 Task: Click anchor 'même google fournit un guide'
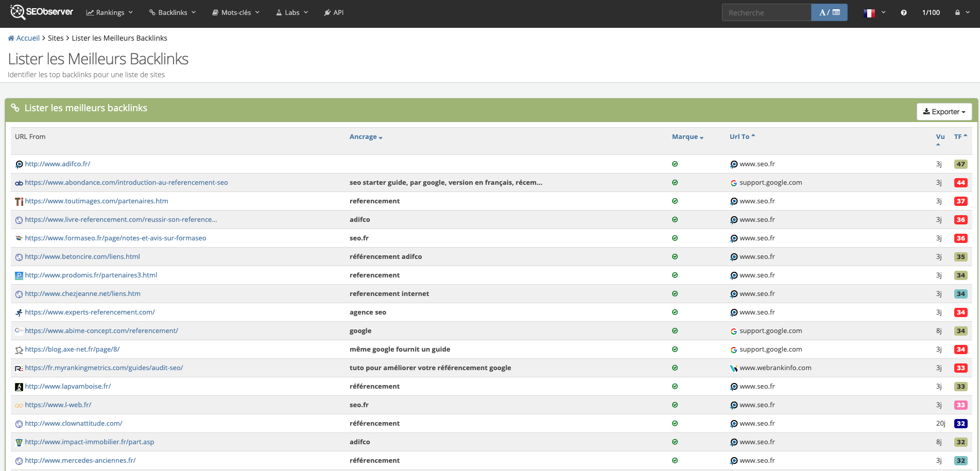click(400, 350)
